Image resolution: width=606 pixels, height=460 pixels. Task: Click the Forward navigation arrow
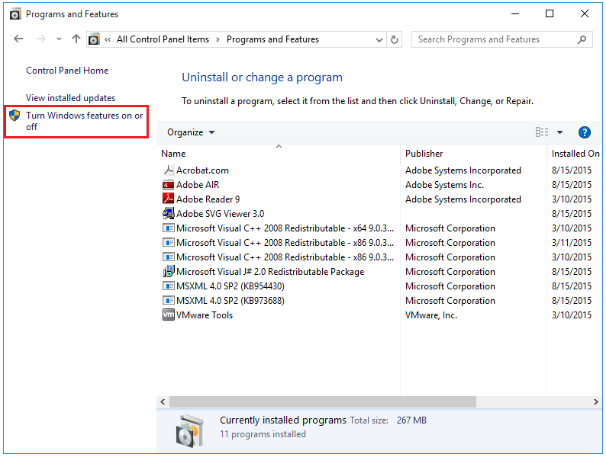pos(41,39)
